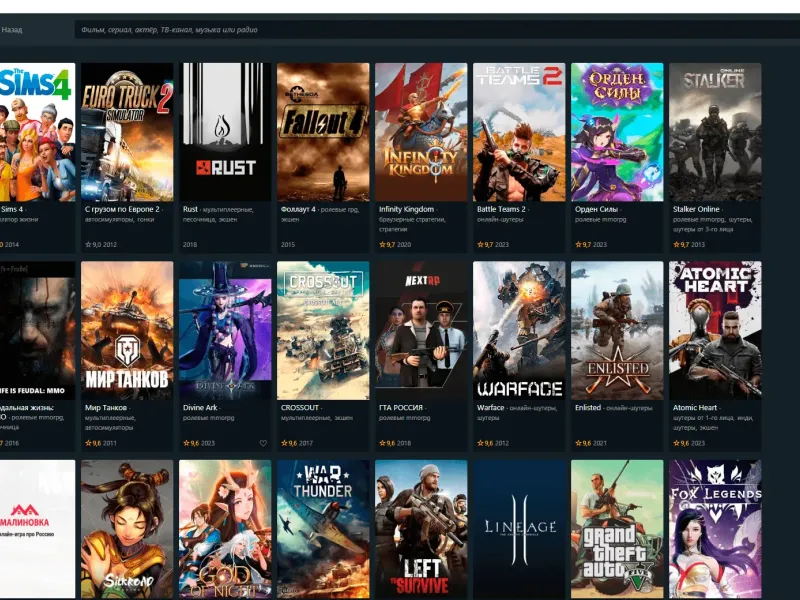This screenshot has width=800, height=600.
Task: Open the Fallout 4 cover
Action: (323, 132)
